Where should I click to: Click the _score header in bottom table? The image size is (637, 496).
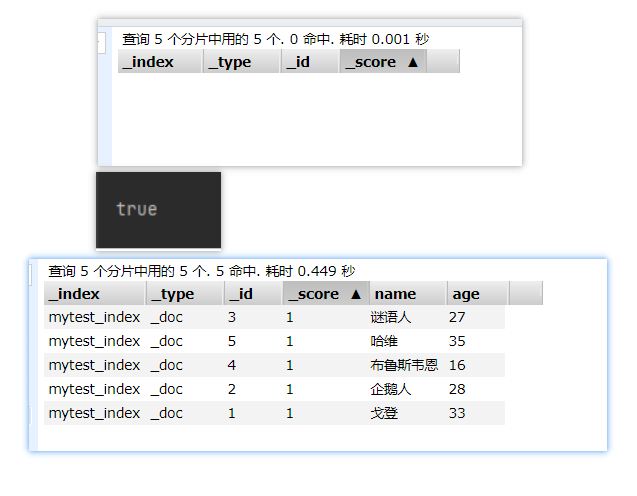click(326, 293)
